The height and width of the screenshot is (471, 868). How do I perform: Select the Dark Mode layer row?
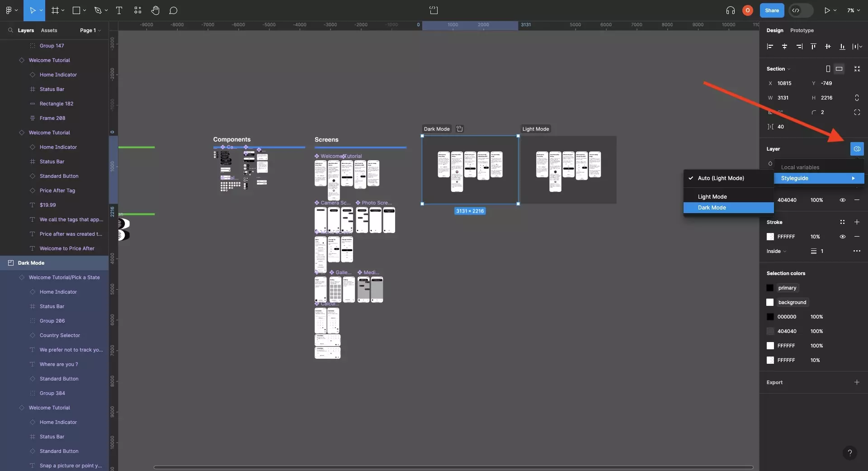pyautogui.click(x=54, y=263)
